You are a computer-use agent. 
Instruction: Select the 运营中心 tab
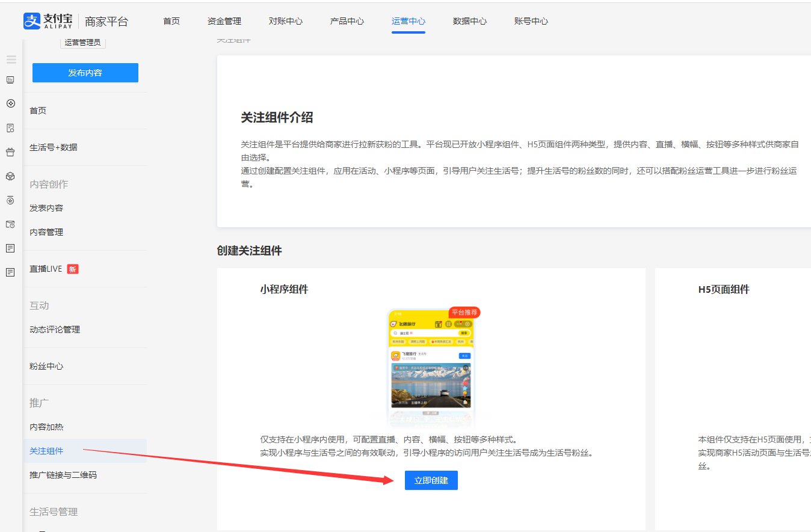click(x=409, y=21)
